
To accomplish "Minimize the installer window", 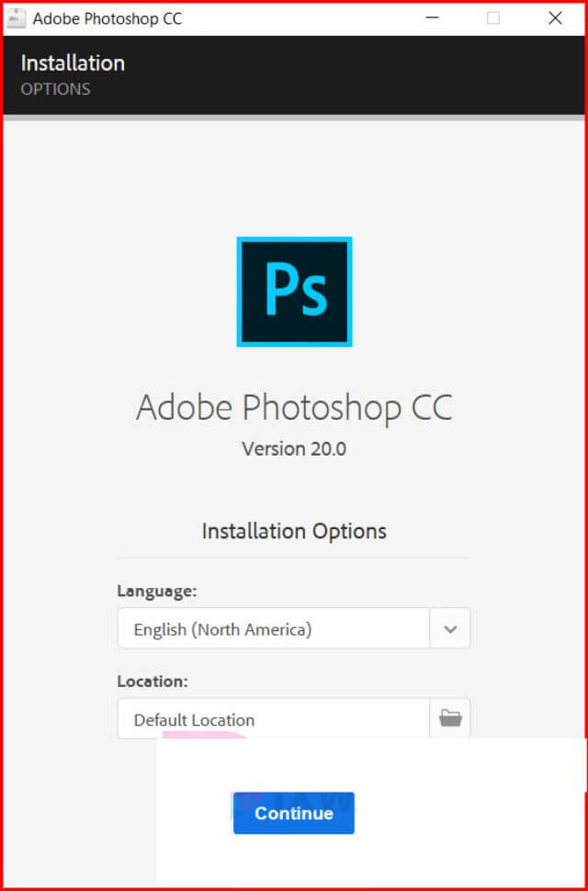I will pos(431,17).
